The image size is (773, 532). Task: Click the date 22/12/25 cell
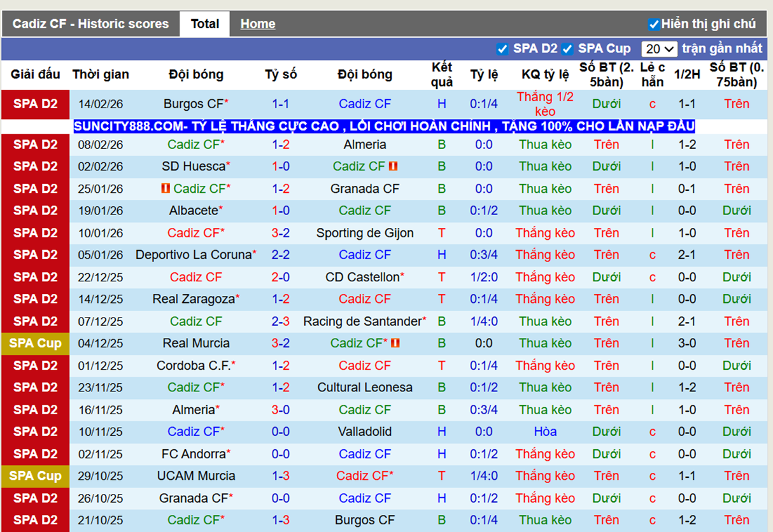click(101, 277)
